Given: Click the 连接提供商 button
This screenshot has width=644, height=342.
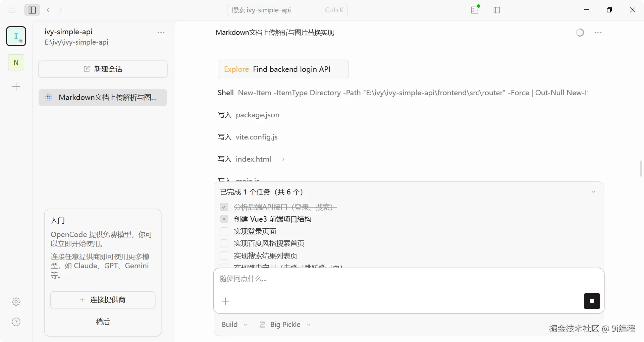Looking at the screenshot, I should pyautogui.click(x=103, y=300).
